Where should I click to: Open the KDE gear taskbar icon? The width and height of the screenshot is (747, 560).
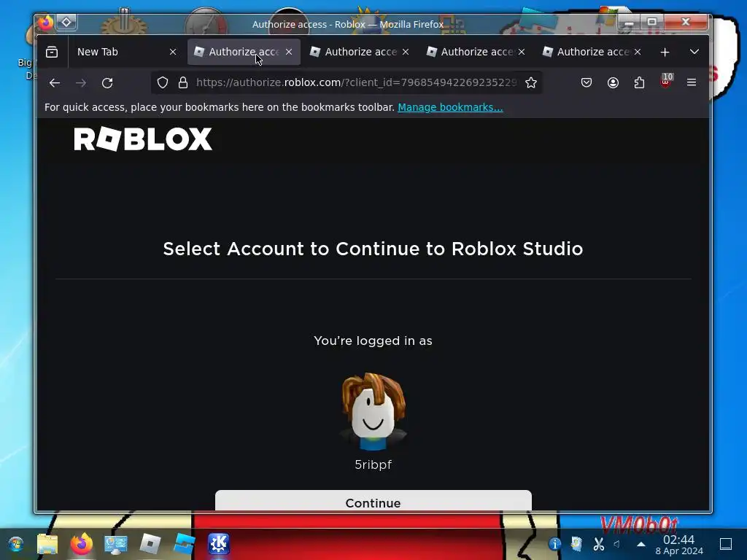219,544
